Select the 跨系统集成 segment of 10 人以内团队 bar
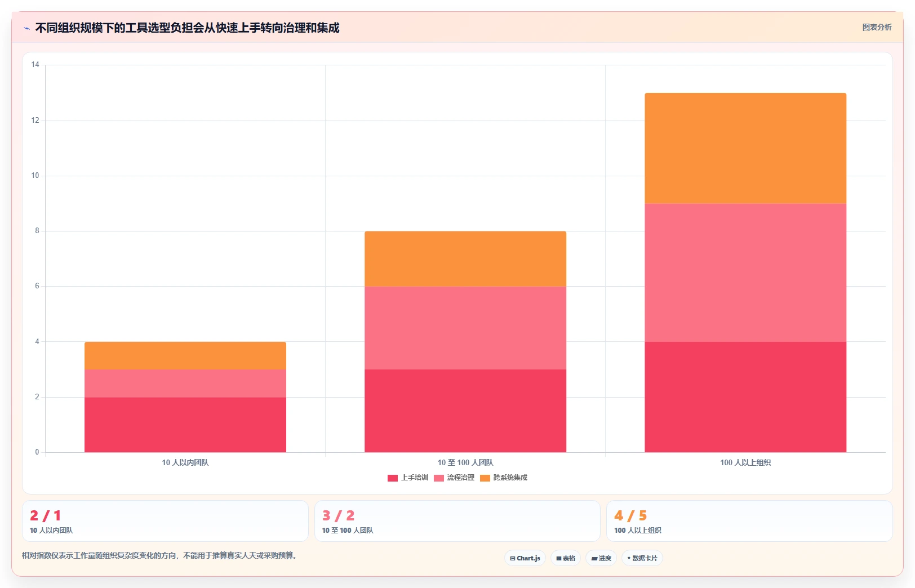 point(185,355)
